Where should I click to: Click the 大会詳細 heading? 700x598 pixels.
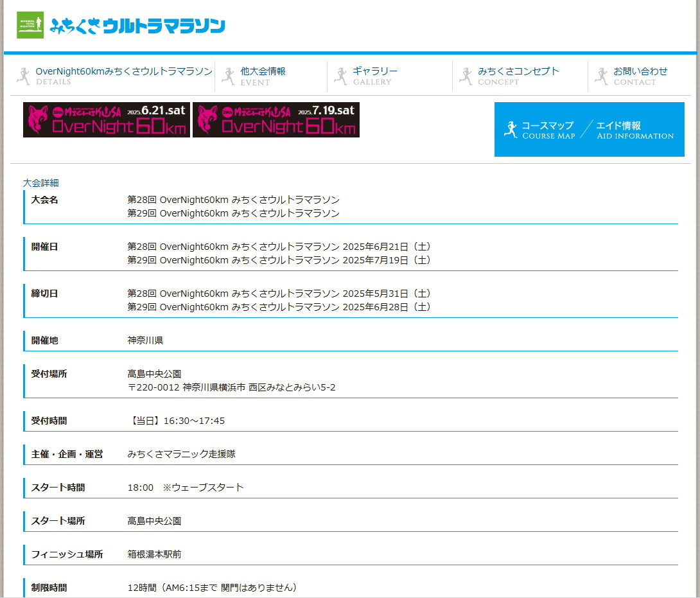40,182
